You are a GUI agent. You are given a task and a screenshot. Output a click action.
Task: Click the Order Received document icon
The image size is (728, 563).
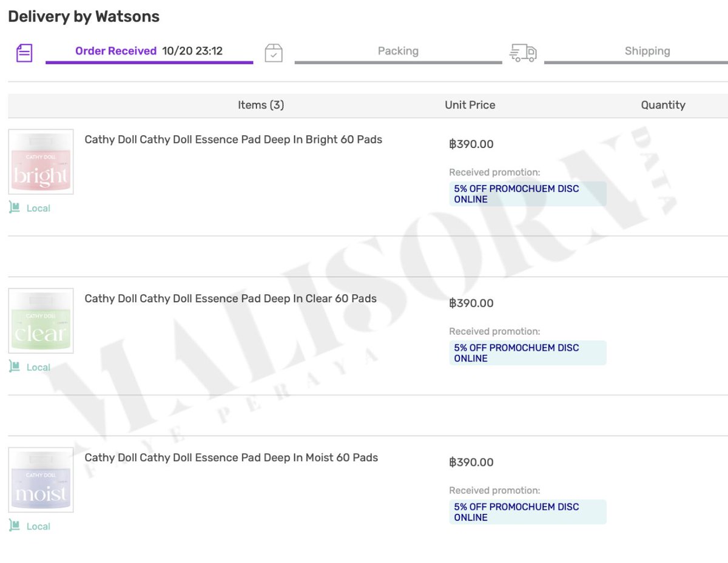24,53
